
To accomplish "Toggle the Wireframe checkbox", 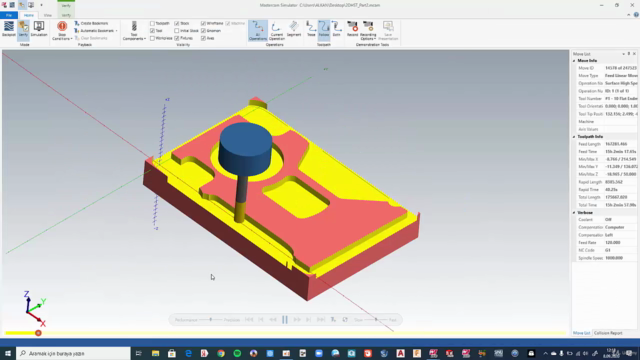I will 203,23.
